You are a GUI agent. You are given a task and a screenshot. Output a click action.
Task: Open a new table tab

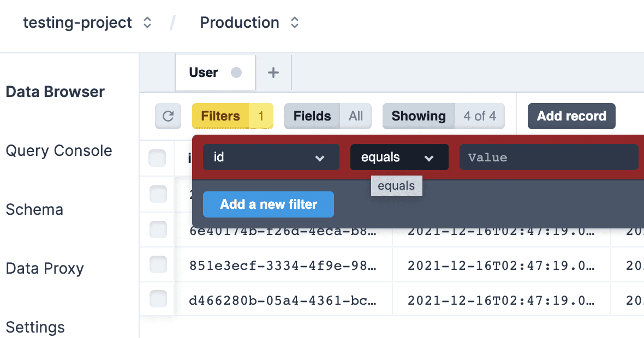273,72
